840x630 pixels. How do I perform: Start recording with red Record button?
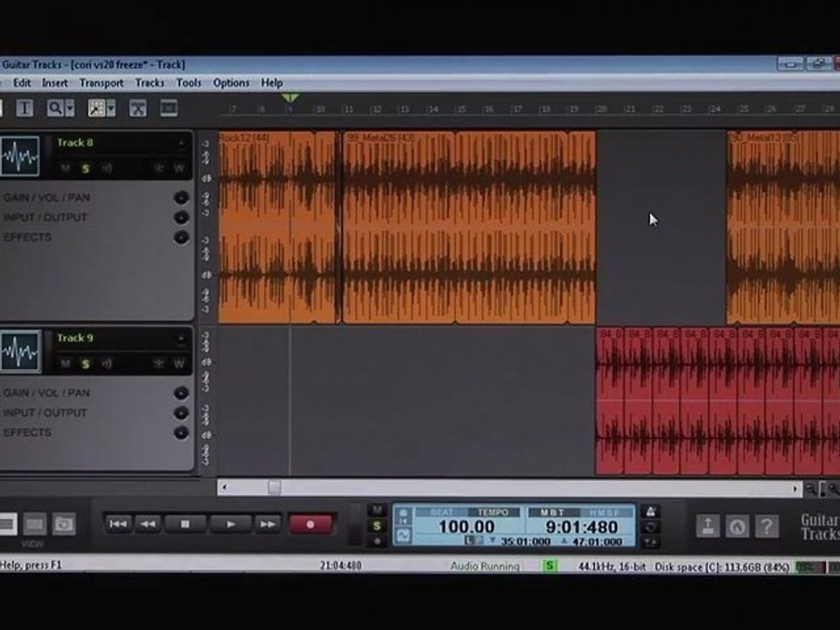[311, 524]
